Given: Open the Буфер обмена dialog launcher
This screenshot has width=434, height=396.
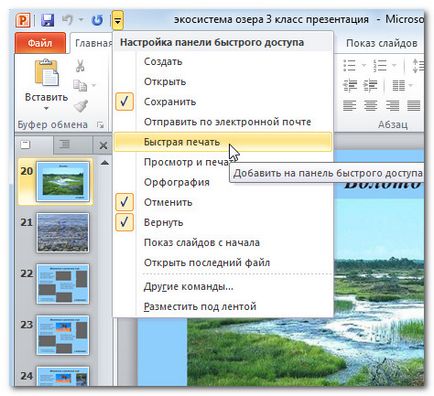Looking at the screenshot, I should click(x=100, y=125).
